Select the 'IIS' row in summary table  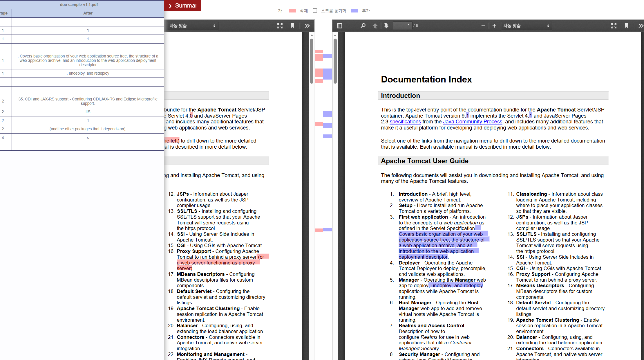(x=82, y=112)
